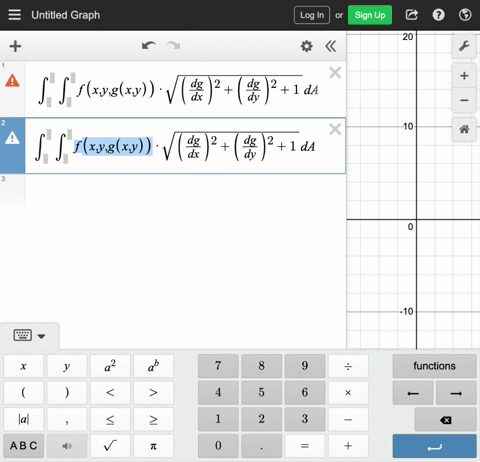Click the highlighted f(x,y,g(x,y)) in expression 2

tap(113, 146)
